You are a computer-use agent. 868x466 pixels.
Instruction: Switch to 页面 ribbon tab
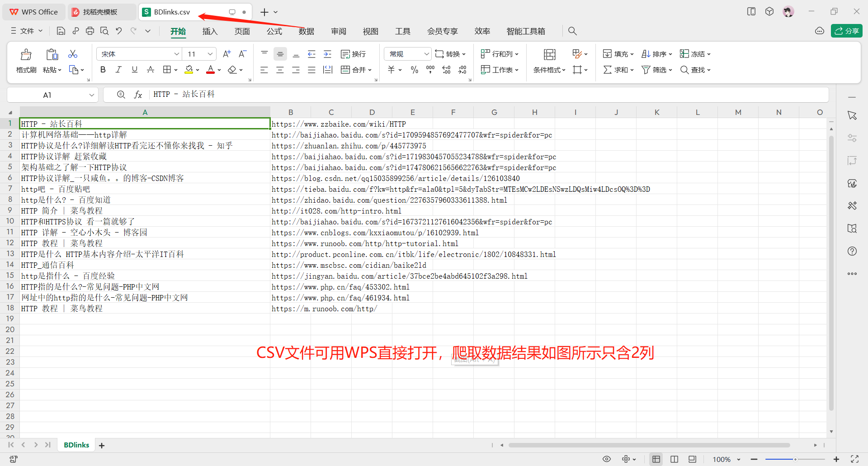tap(242, 31)
